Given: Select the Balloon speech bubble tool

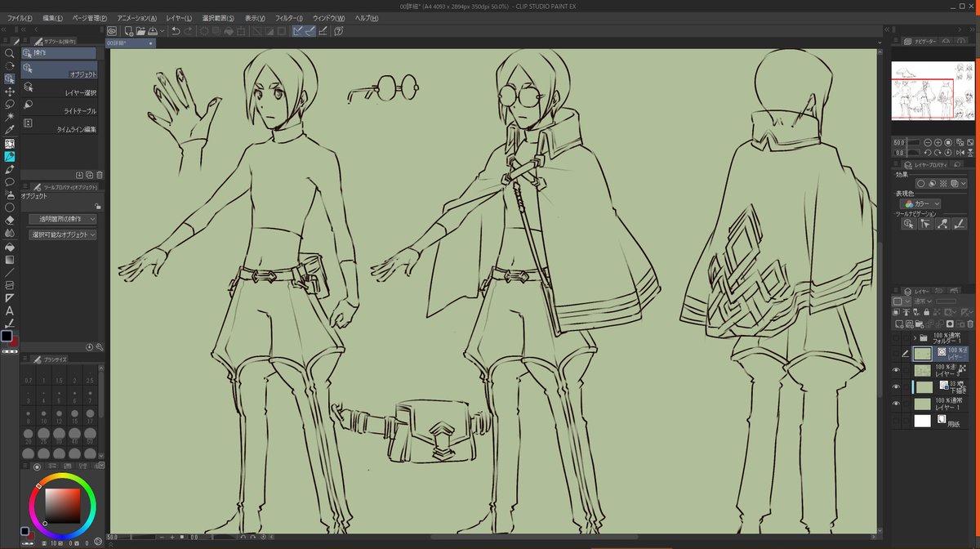Looking at the screenshot, I should coord(10,181).
